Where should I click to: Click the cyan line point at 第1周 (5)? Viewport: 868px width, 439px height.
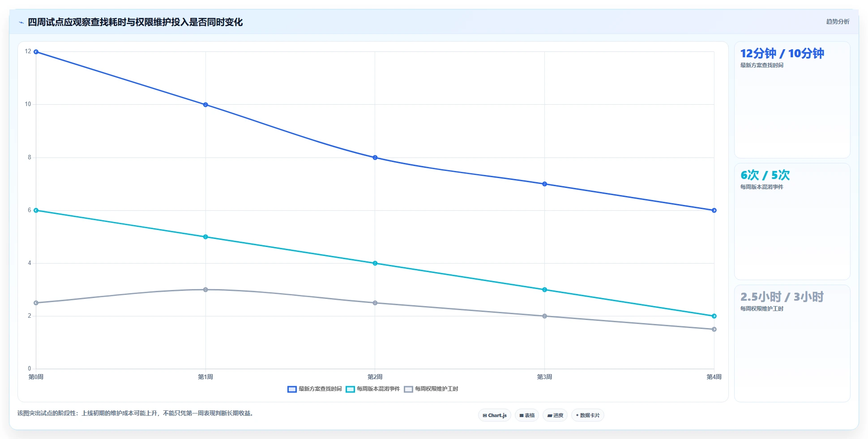tap(205, 237)
